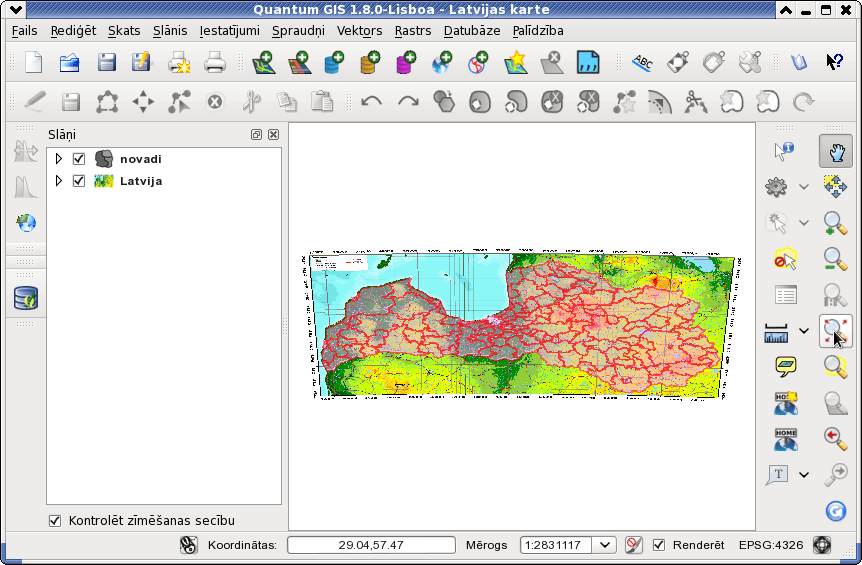The image size is (862, 565).
Task: Toggle extents display icon beside Koordinātas
Action: point(189,545)
